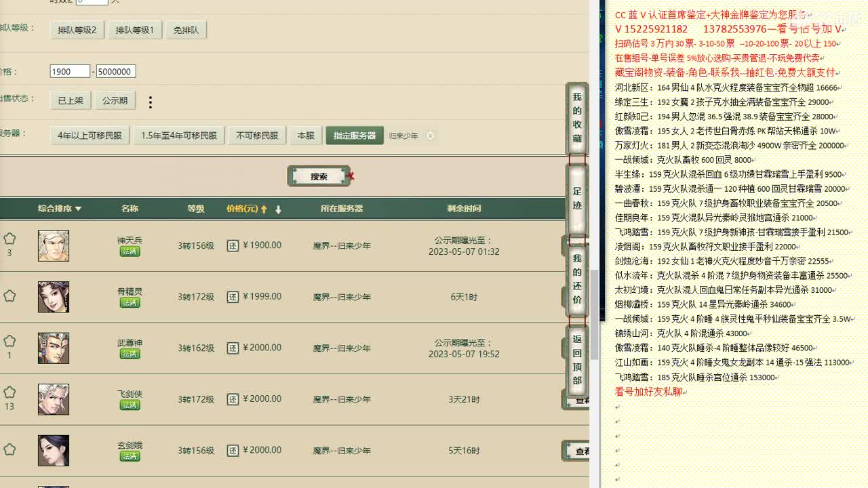The image size is (868, 488).
Task: Open 我的还价 side tab
Action: (x=577, y=280)
